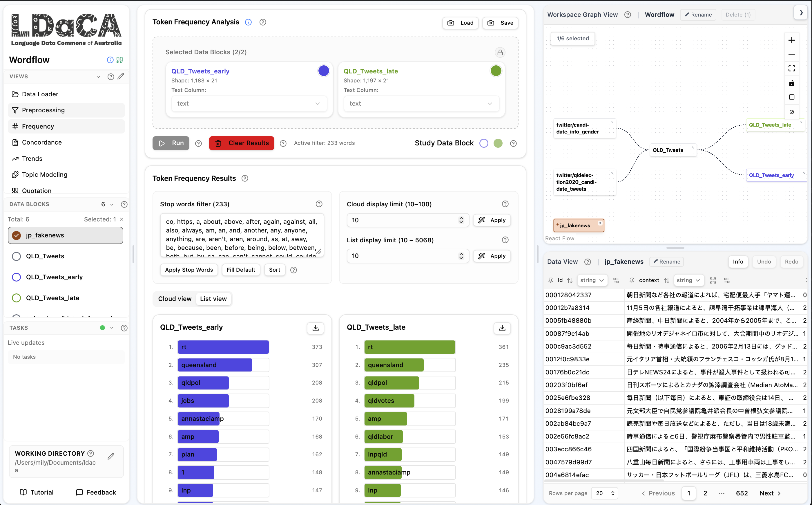
Task: Click the Clear Results button
Action: pyautogui.click(x=242, y=143)
